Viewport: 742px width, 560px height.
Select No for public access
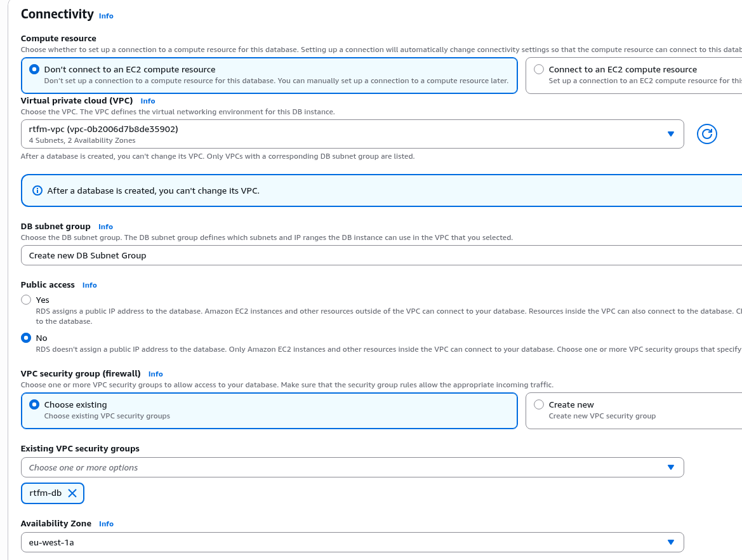point(26,338)
